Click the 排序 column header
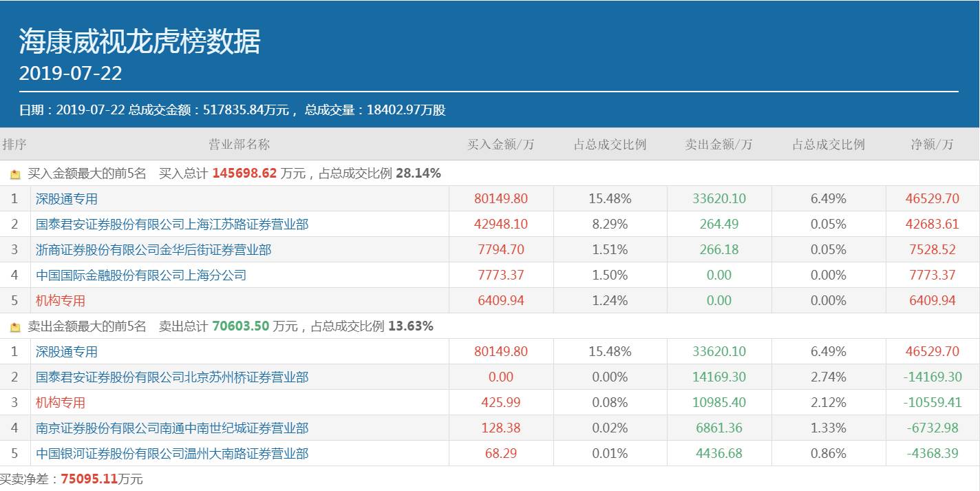This screenshot has width=980, height=491. tap(14, 145)
